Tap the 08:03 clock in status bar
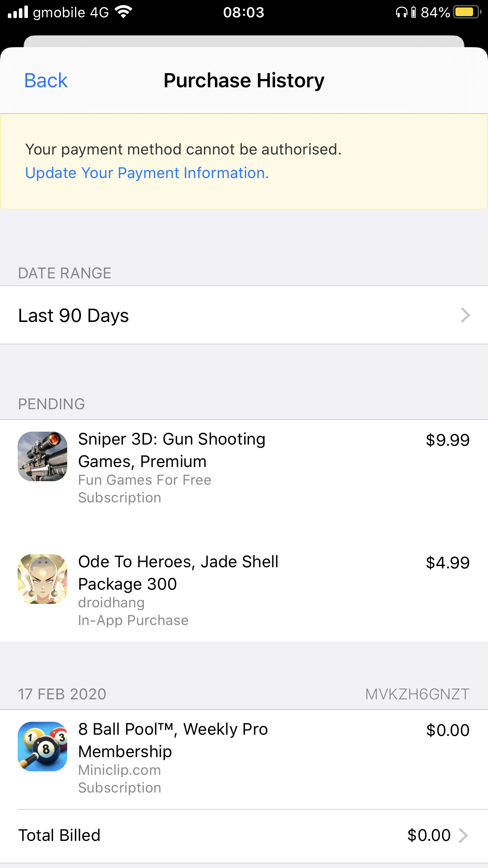Viewport: 488px width, 868px height. click(244, 13)
